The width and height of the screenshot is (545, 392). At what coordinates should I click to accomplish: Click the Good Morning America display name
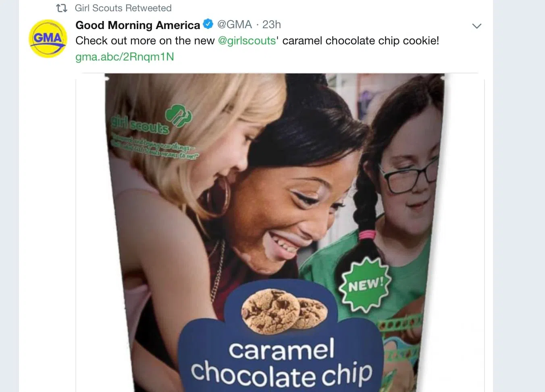point(137,25)
